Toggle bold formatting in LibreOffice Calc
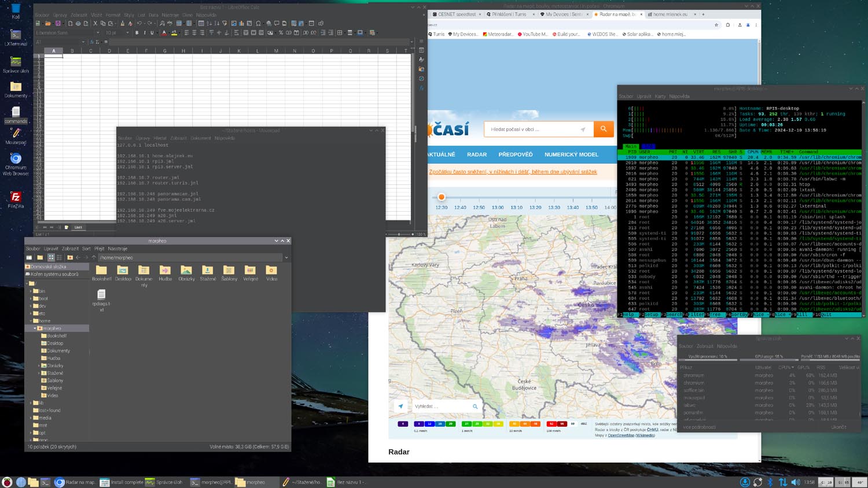868x488 pixels. [137, 33]
